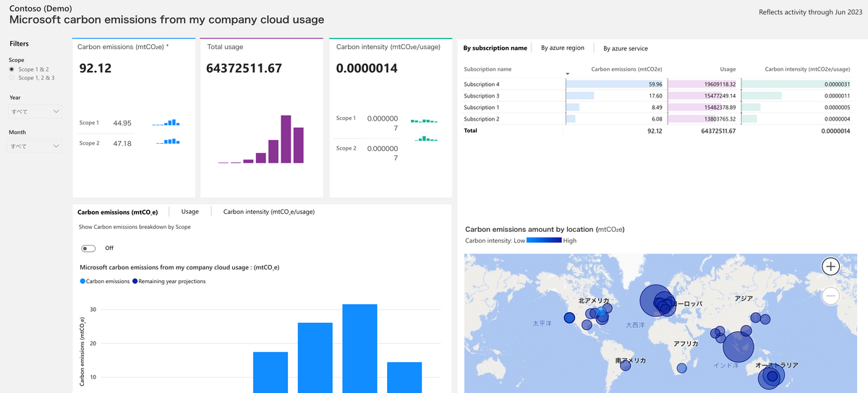The height and width of the screenshot is (393, 868).
Task: Zoom out on the emissions map
Action: click(830, 295)
